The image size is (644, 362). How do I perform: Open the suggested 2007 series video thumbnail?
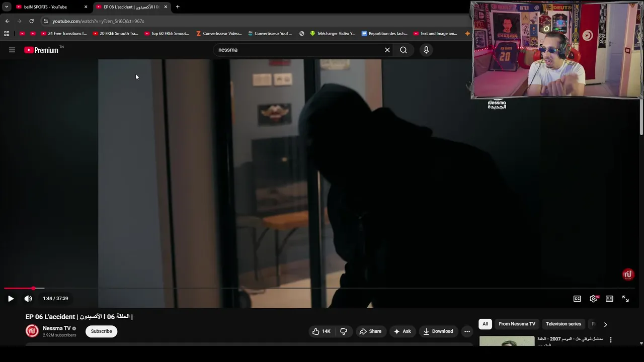pos(507,341)
